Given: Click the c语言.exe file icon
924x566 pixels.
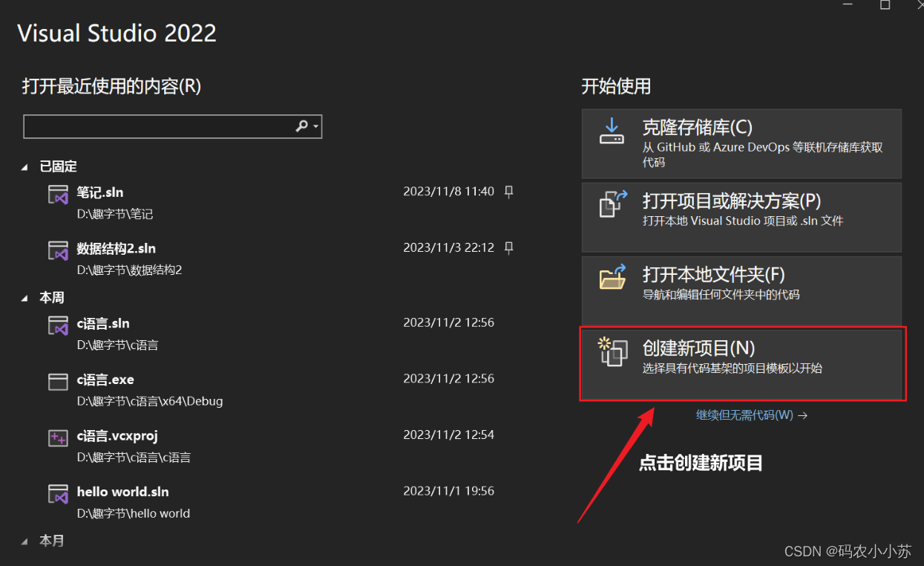Looking at the screenshot, I should 58,382.
